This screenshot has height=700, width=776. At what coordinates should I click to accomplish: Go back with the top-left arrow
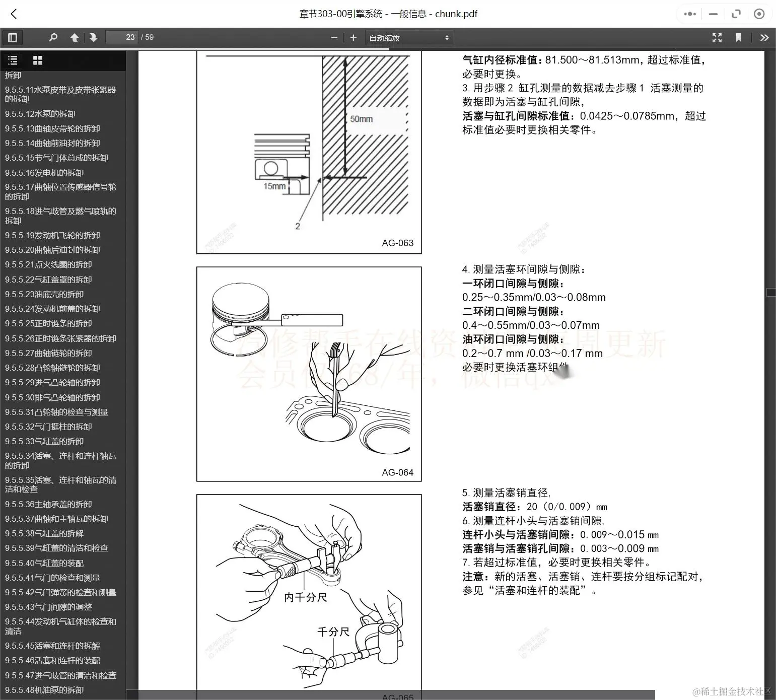14,14
